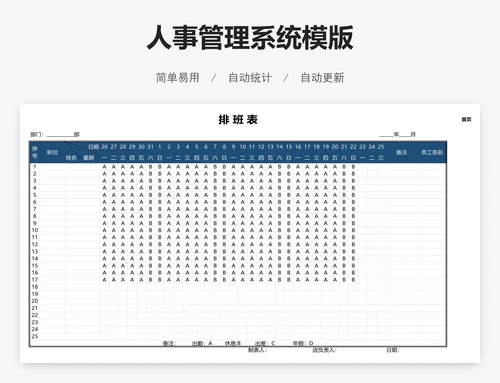Select the 日期 header label

coord(94,147)
